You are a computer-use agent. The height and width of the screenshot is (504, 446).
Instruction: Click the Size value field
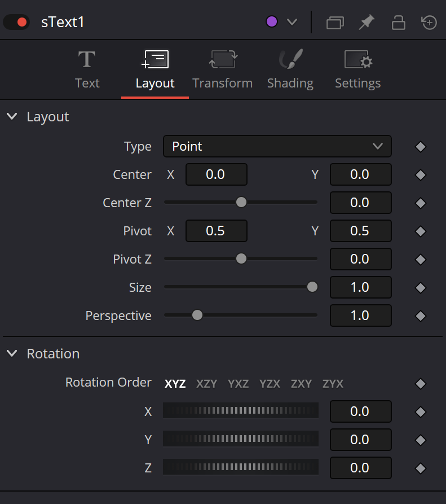click(x=361, y=287)
